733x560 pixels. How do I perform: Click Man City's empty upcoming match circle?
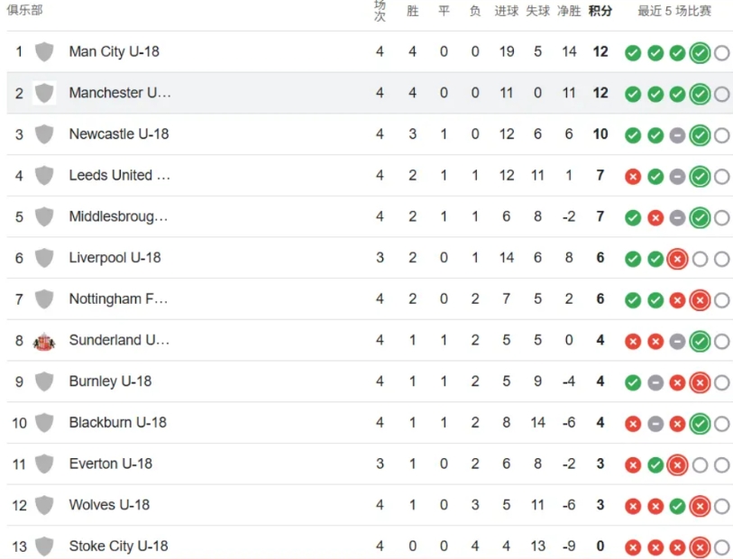pos(721,53)
